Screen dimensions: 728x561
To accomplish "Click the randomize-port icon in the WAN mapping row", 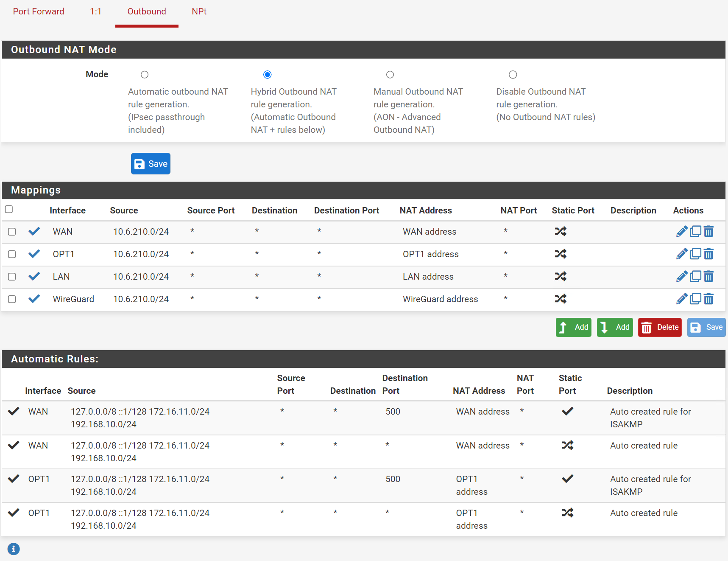I will click(561, 231).
